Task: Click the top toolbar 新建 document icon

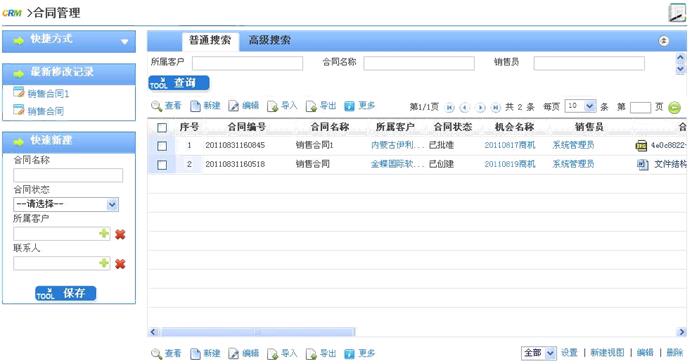Action: tap(195, 106)
